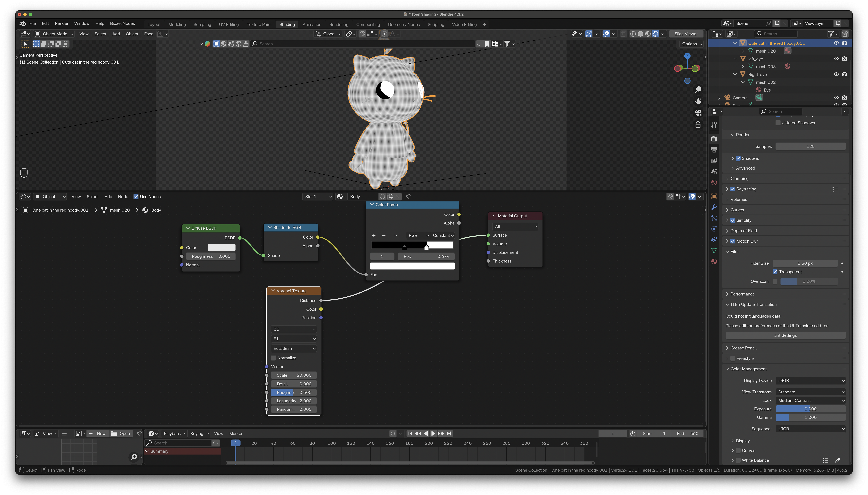Screen dimensions: 868x495
Task: Click the viewport pan hand icon
Action: 698,101
